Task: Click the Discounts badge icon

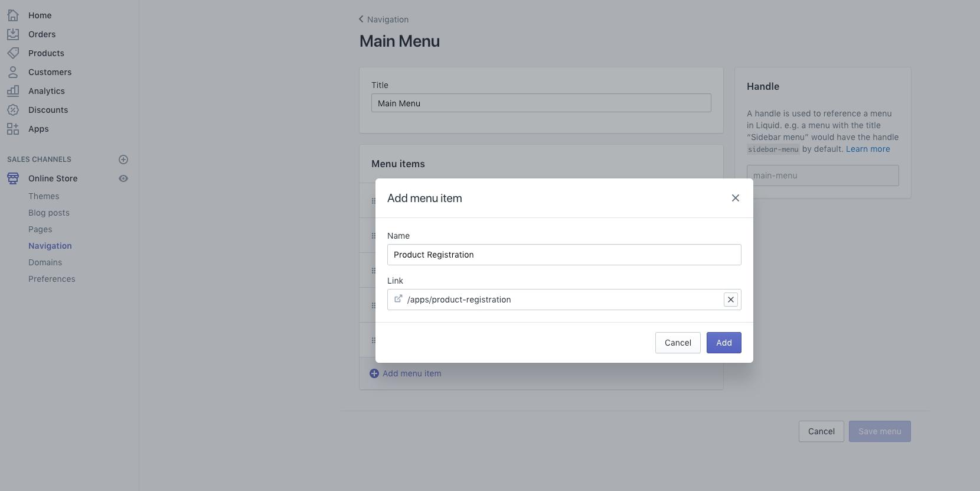Action: (13, 110)
